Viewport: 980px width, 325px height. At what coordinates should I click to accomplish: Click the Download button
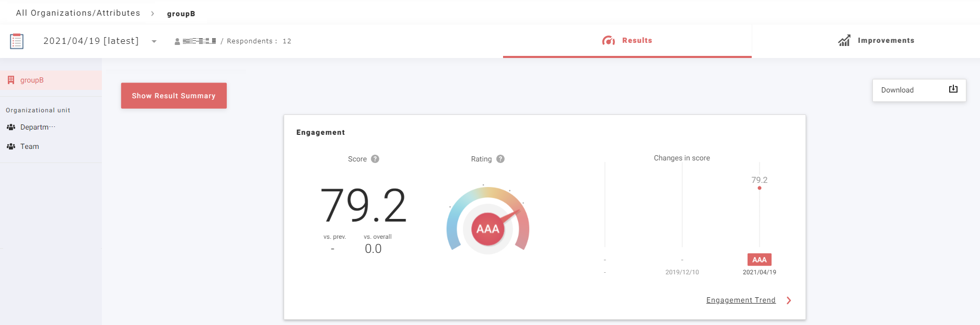point(918,90)
